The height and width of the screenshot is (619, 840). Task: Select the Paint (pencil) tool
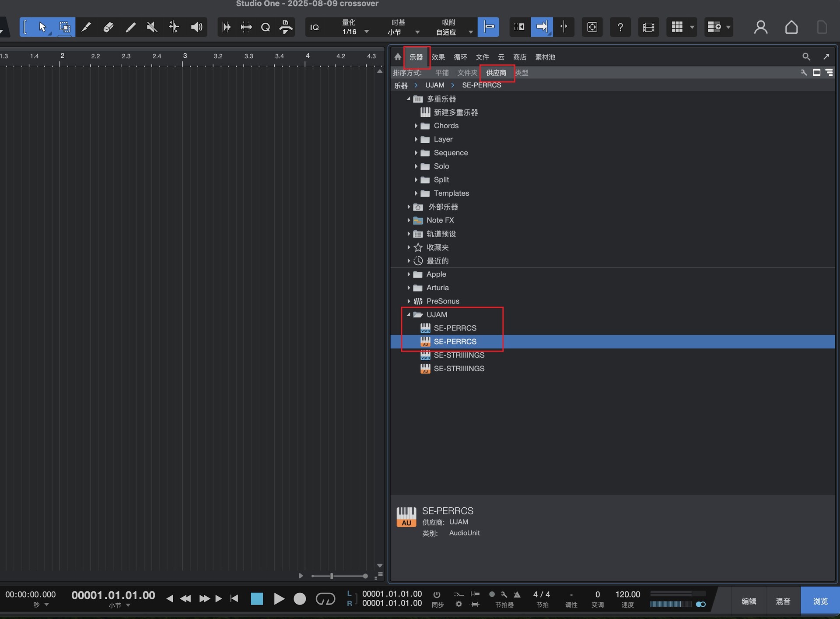coord(130,27)
